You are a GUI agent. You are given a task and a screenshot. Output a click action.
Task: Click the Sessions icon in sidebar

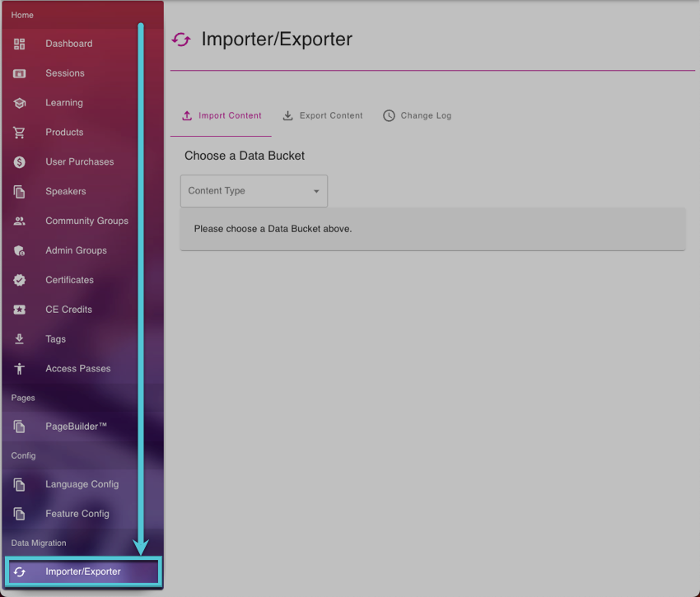pos(19,73)
